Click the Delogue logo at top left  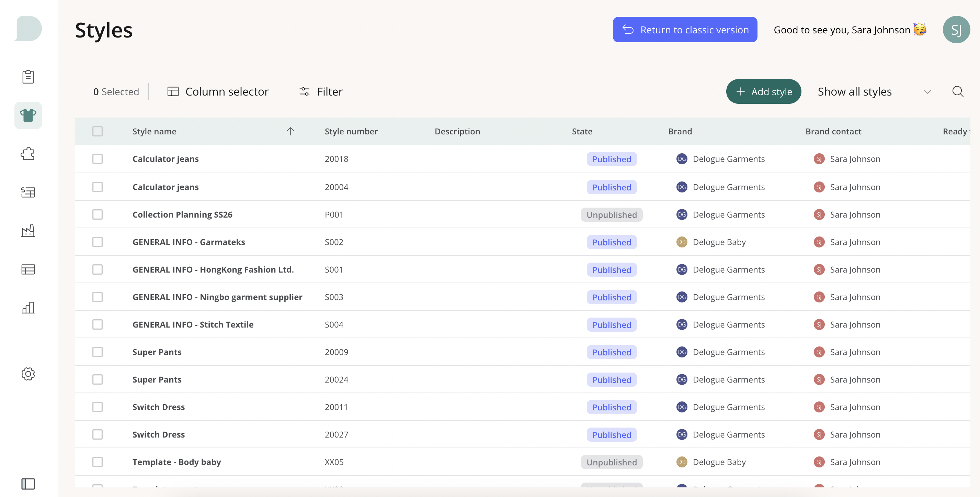(x=28, y=29)
